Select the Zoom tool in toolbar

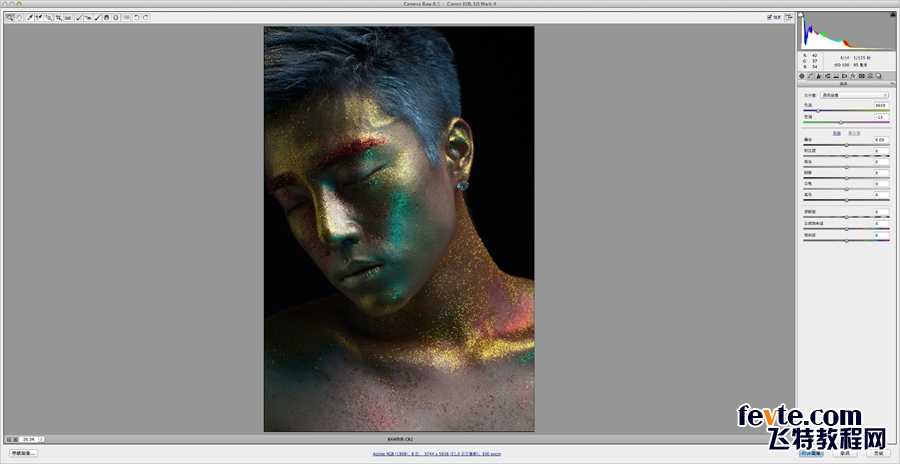point(9,17)
